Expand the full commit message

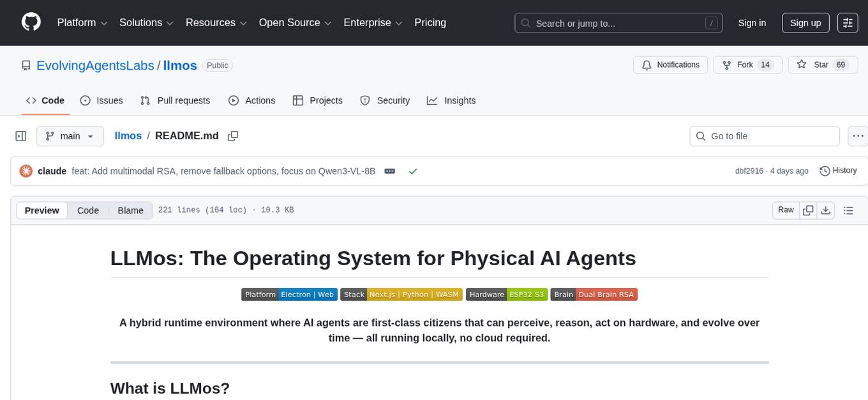(x=389, y=171)
